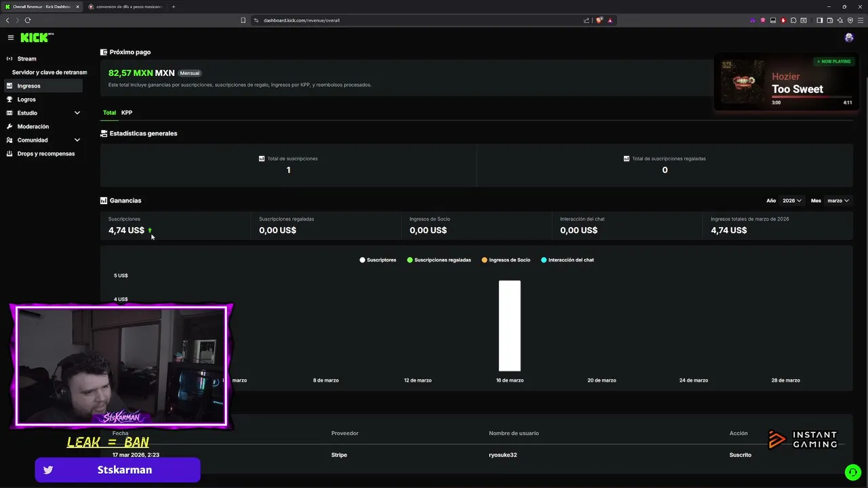Screen dimensions: 868x488
Task: Go back in the browser
Action: click(7, 20)
